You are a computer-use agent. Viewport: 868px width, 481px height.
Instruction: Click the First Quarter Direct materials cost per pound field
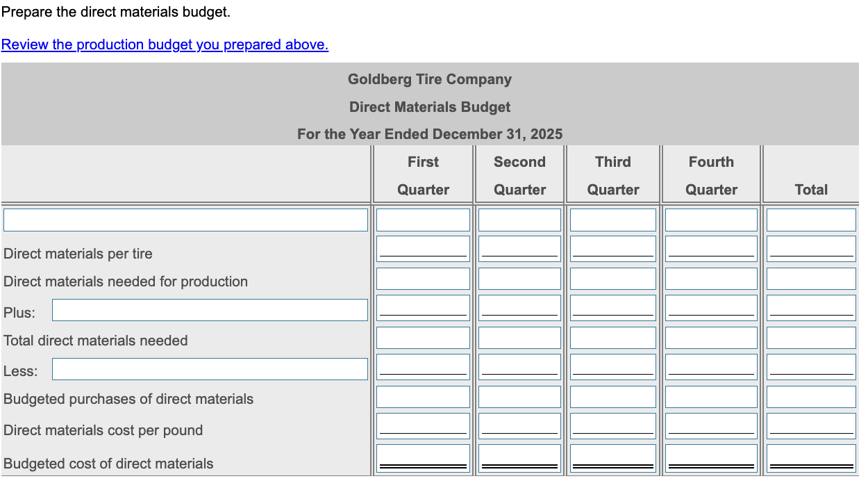point(423,424)
